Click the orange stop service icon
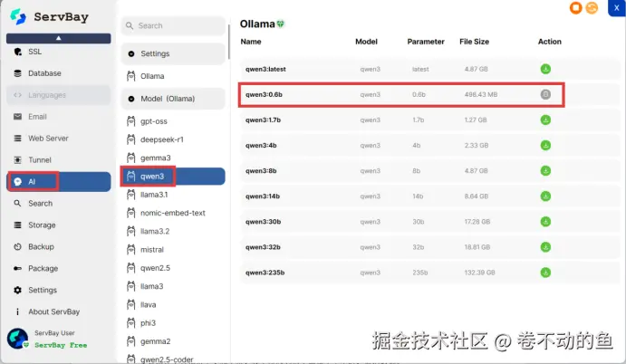626x364 pixels. (x=575, y=8)
